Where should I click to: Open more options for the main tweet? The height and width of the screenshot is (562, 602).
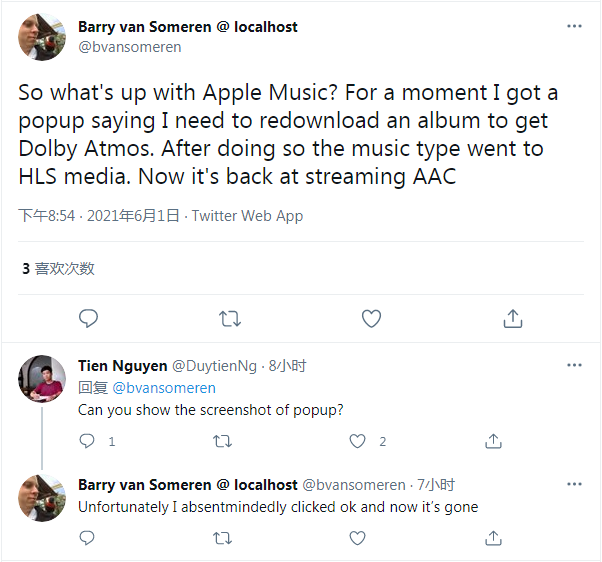click(x=574, y=27)
